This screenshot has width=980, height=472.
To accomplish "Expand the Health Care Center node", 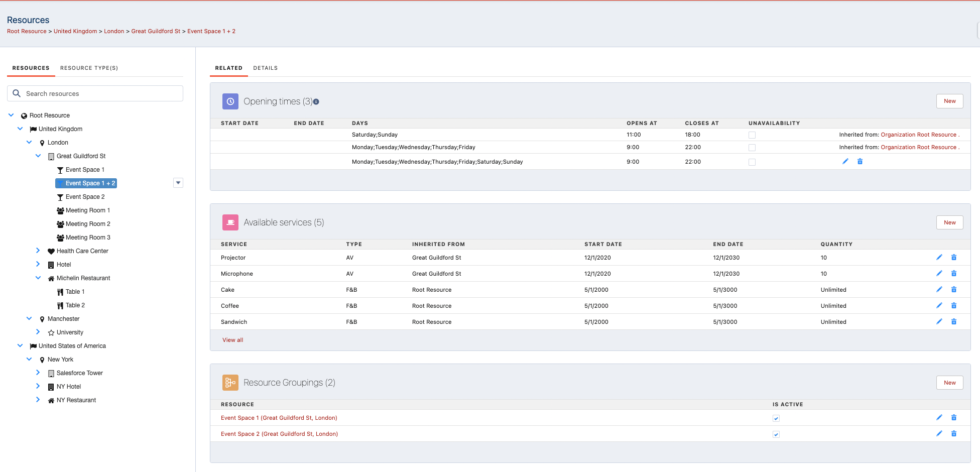I will point(38,251).
